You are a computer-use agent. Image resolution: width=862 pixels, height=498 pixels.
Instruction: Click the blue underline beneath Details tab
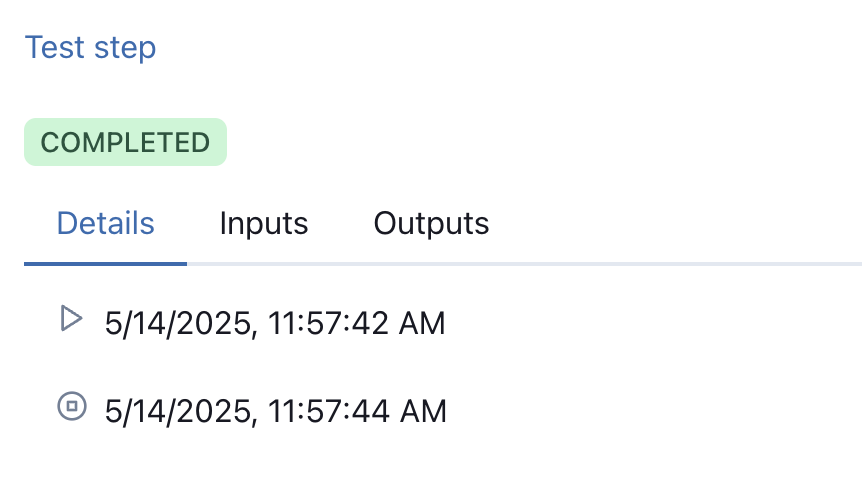pyautogui.click(x=106, y=264)
